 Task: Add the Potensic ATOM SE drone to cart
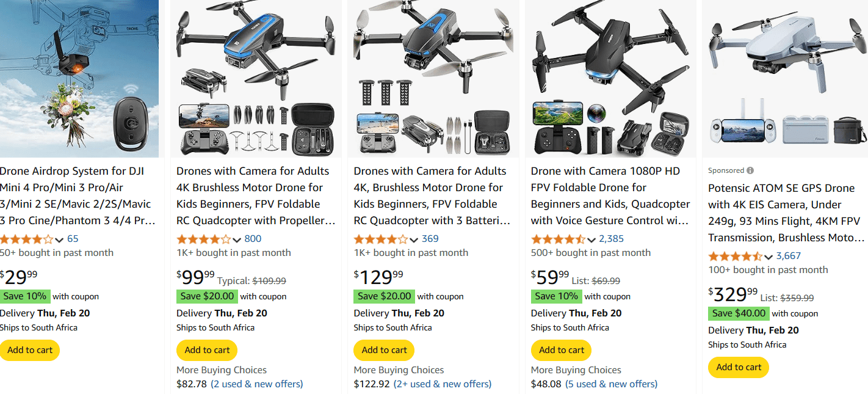738,367
